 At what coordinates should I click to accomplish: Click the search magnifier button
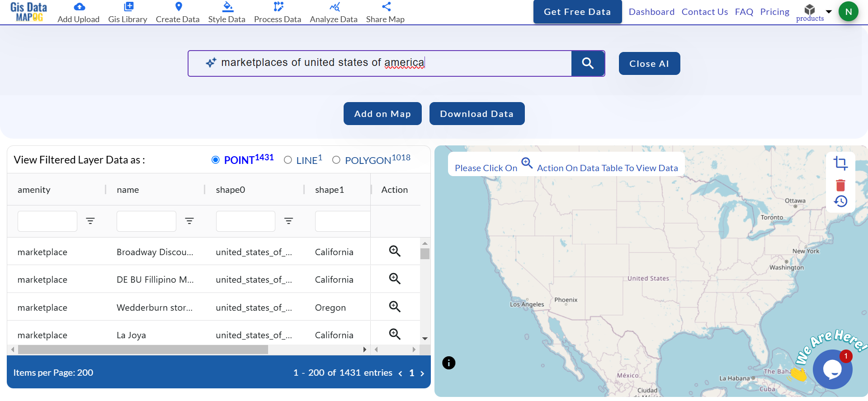tap(588, 63)
